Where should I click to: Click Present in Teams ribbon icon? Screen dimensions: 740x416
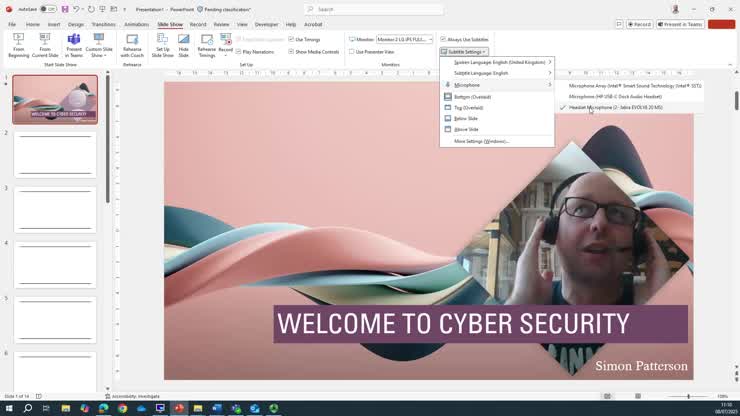click(x=74, y=45)
